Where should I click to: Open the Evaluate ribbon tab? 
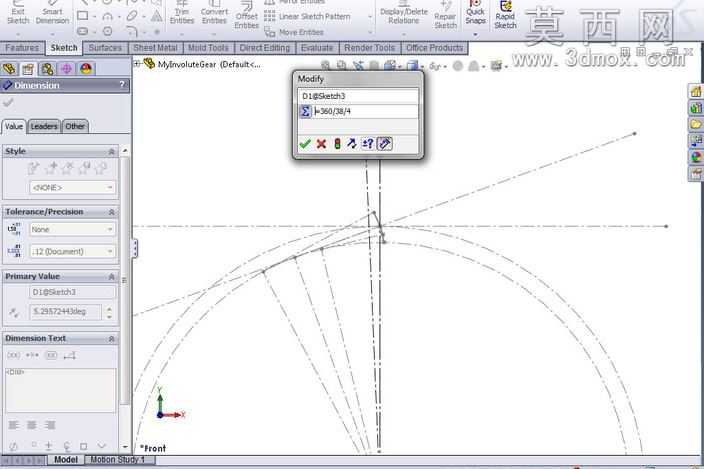[x=317, y=48]
